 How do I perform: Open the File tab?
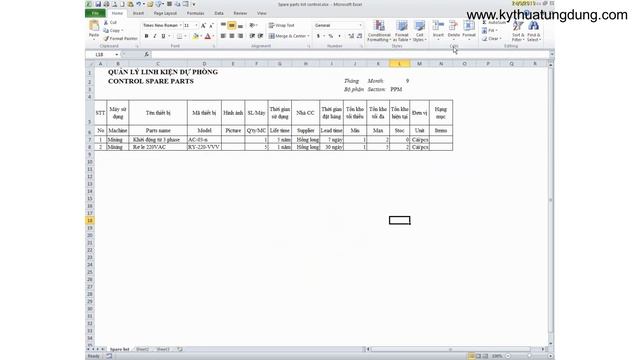click(95, 13)
